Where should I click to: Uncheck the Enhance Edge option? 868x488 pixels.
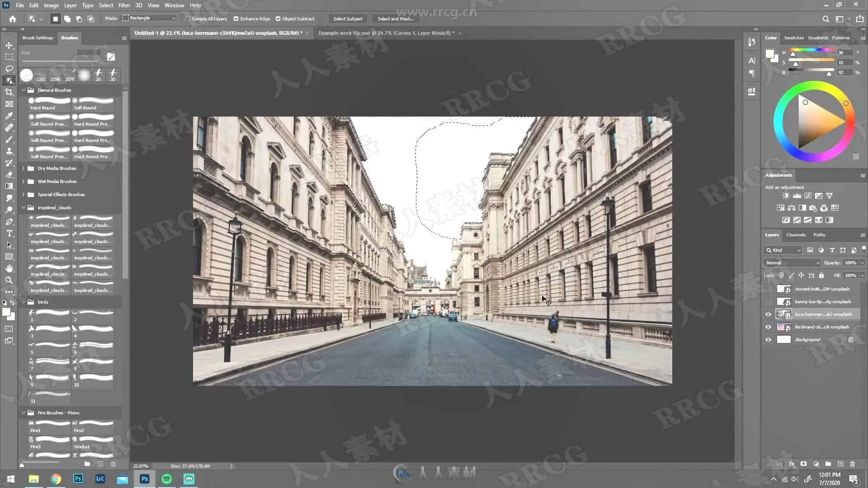[236, 19]
